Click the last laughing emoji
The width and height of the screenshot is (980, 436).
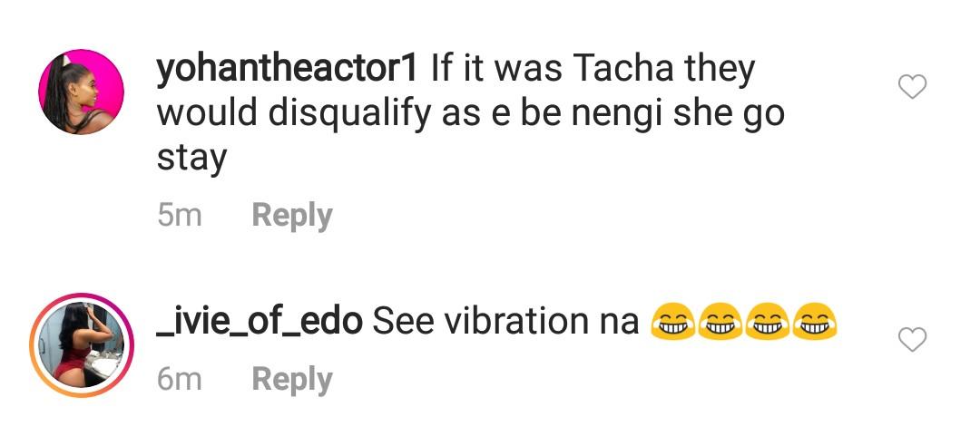pyautogui.click(x=815, y=322)
